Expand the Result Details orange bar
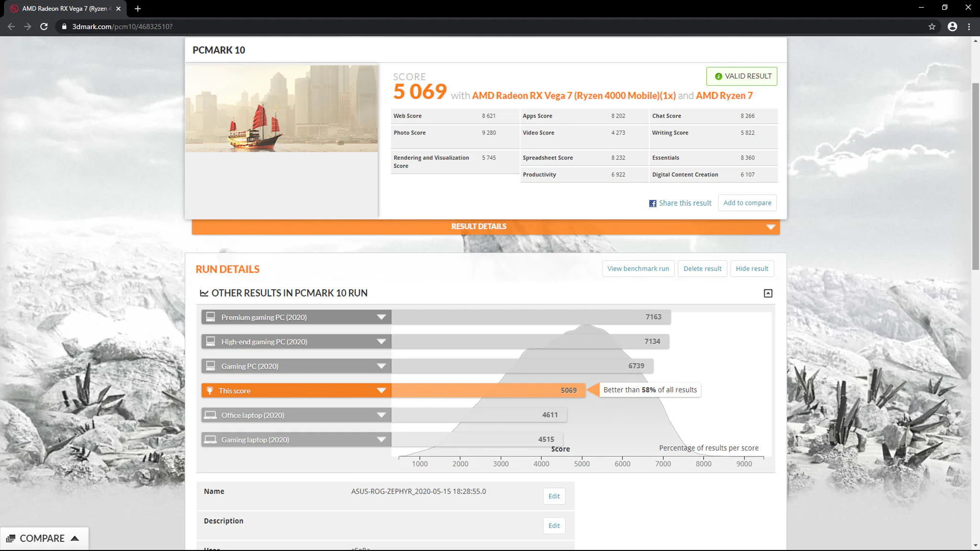The width and height of the screenshot is (980, 551). click(486, 227)
